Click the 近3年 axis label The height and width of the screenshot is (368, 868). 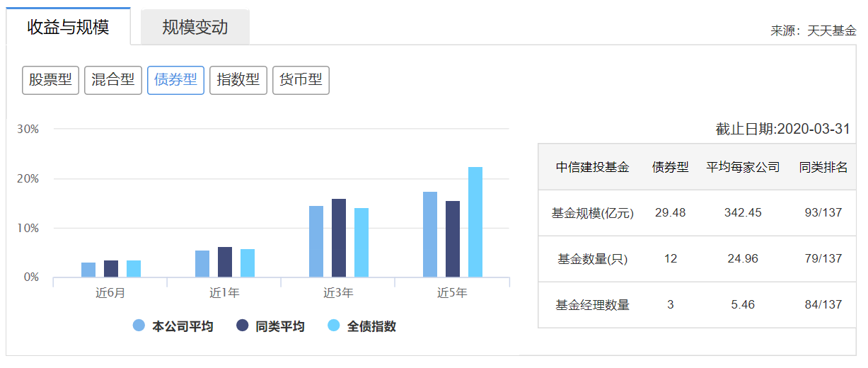click(x=338, y=292)
